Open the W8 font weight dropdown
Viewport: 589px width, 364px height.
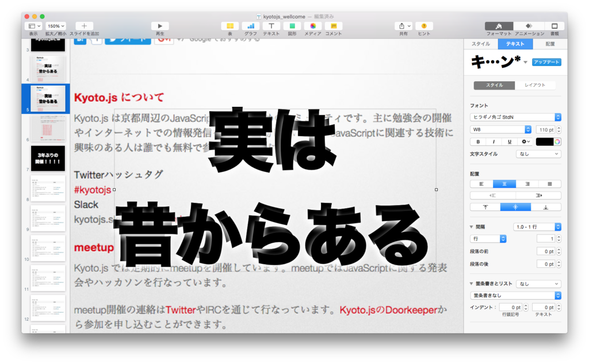click(500, 129)
